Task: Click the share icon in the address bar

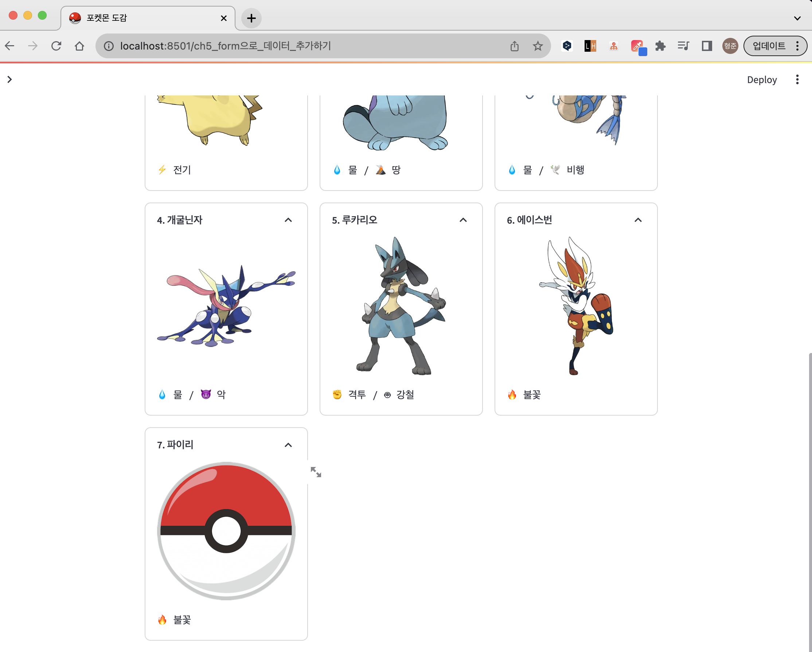Action: tap(515, 46)
